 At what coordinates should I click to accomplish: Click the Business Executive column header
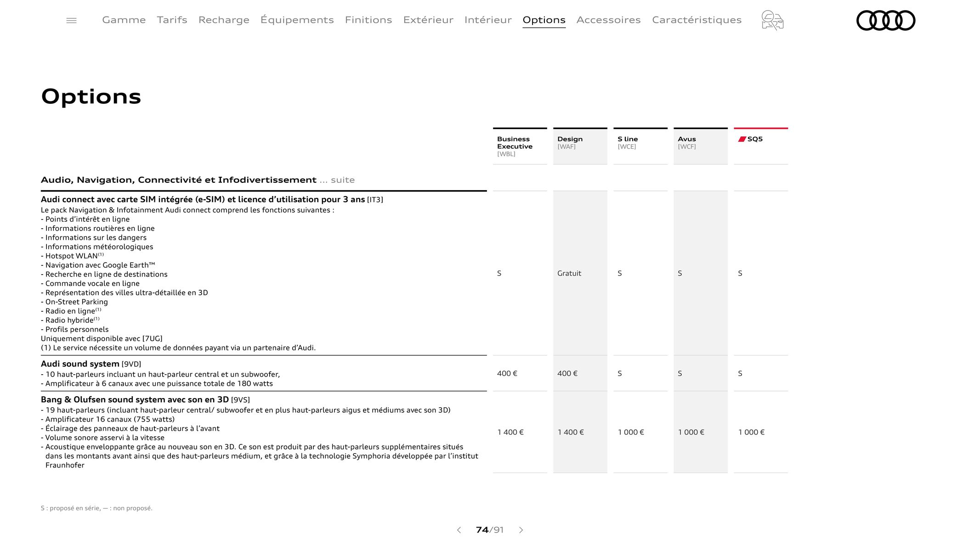(x=520, y=146)
